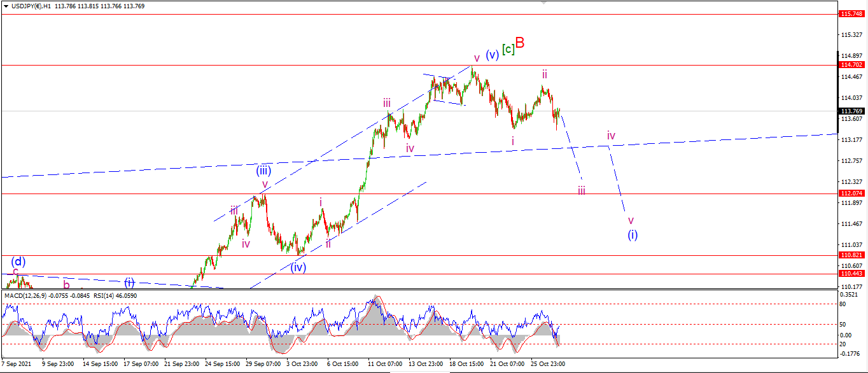The height and width of the screenshot is (373, 868).
Task: Click the 110.443 horizontal line label
Action: click(851, 274)
